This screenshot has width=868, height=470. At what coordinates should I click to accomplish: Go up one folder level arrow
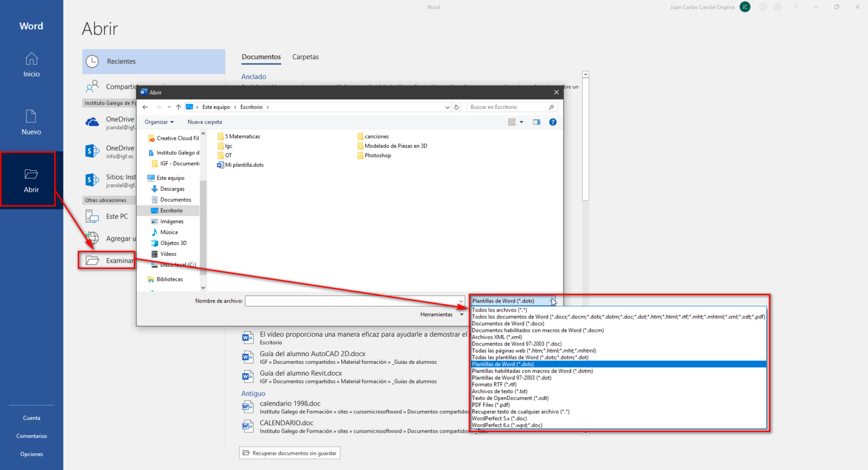pyautogui.click(x=178, y=107)
